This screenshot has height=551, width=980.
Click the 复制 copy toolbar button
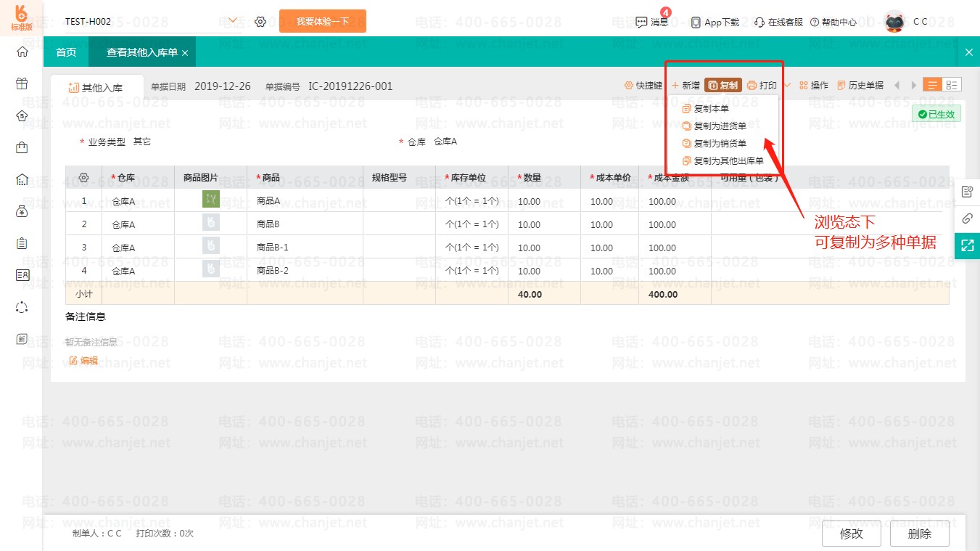(x=723, y=86)
